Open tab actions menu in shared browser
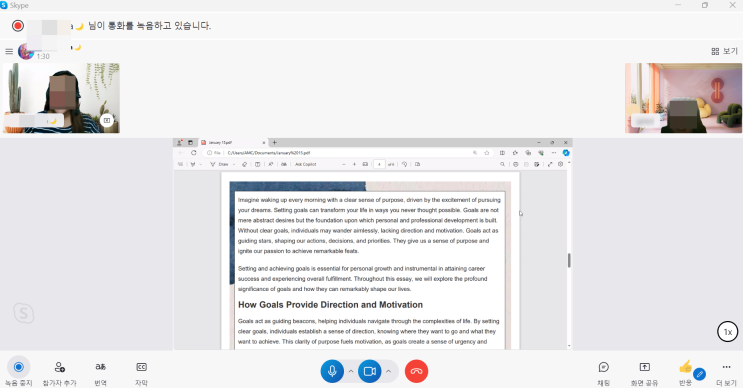 (190, 142)
